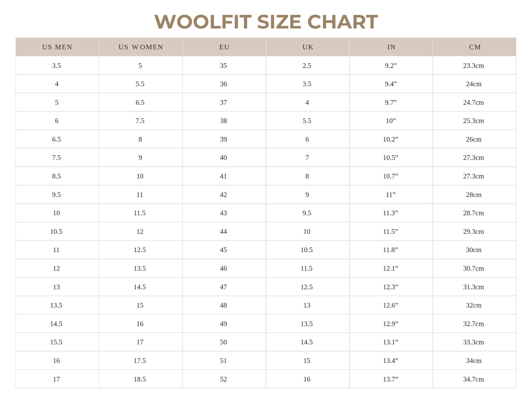Click the 34.7cm cell
This screenshot has height=399, width=532.
point(473,379)
